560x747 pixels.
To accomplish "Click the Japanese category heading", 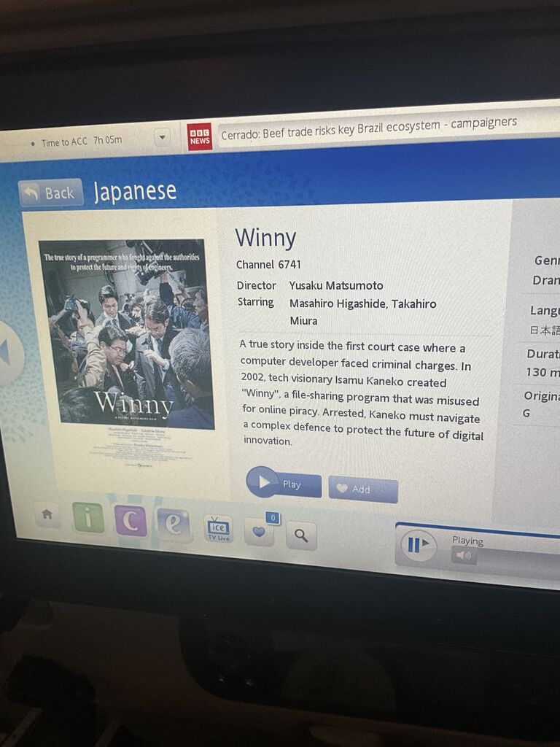I will tap(135, 192).
